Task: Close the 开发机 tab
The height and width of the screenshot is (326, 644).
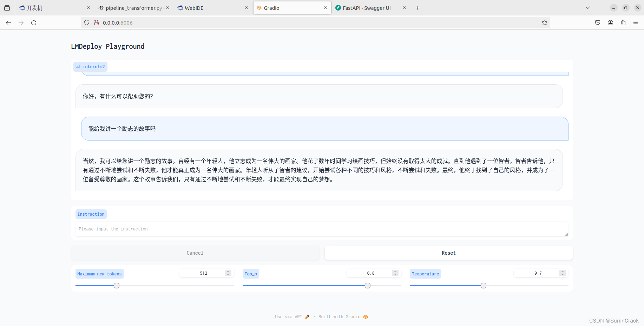Action: click(x=88, y=8)
